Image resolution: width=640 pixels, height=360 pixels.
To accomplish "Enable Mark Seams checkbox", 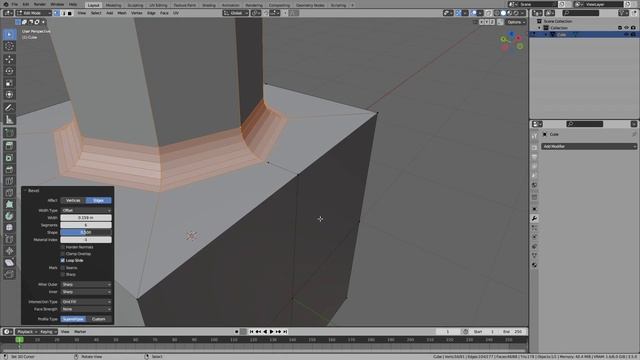I will click(63, 268).
